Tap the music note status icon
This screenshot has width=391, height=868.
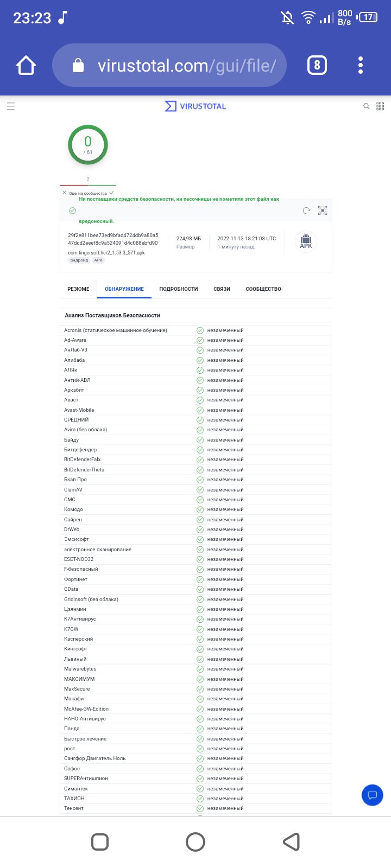click(x=62, y=18)
